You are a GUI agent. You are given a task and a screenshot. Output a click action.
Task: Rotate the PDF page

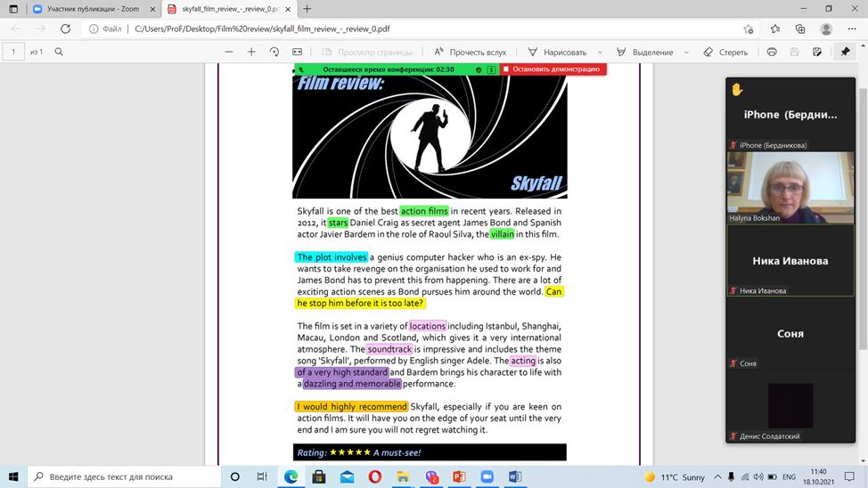pos(274,52)
